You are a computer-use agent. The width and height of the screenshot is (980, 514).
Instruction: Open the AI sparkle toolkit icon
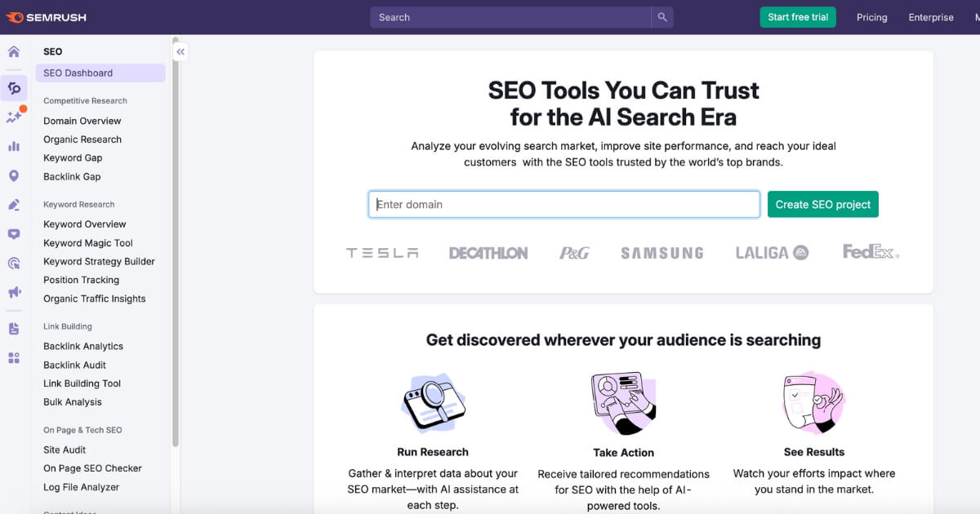(x=14, y=117)
